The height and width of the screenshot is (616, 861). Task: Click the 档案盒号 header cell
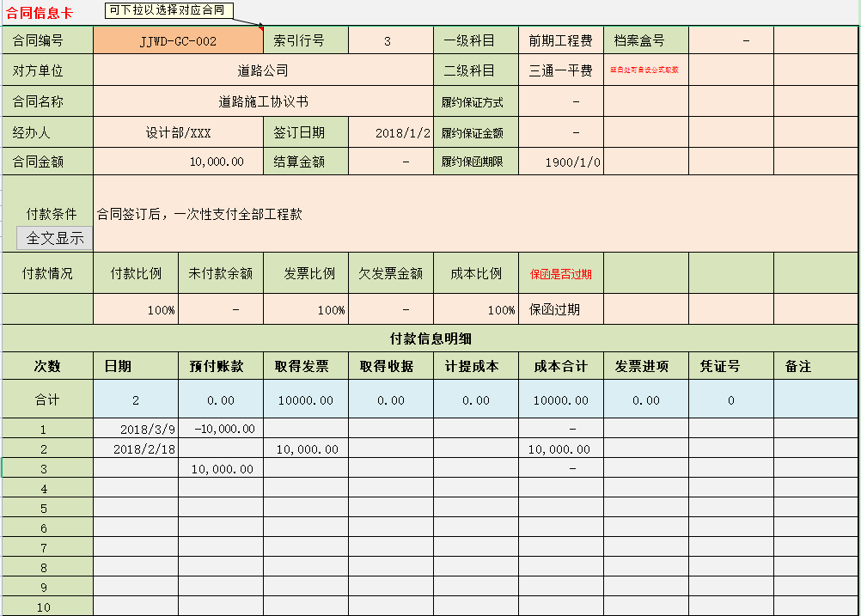645,40
